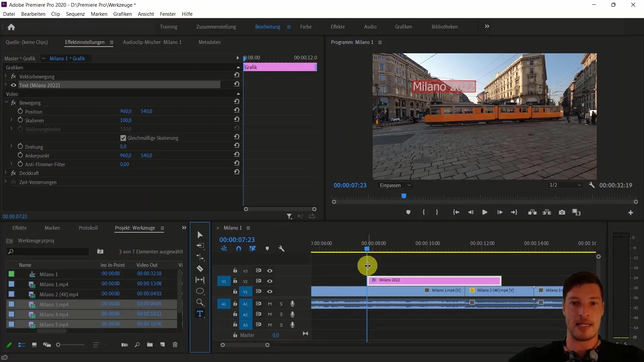Uncheck Gleichmäßige Skalierung checkbox
This screenshot has width=644, height=362.
[123, 138]
